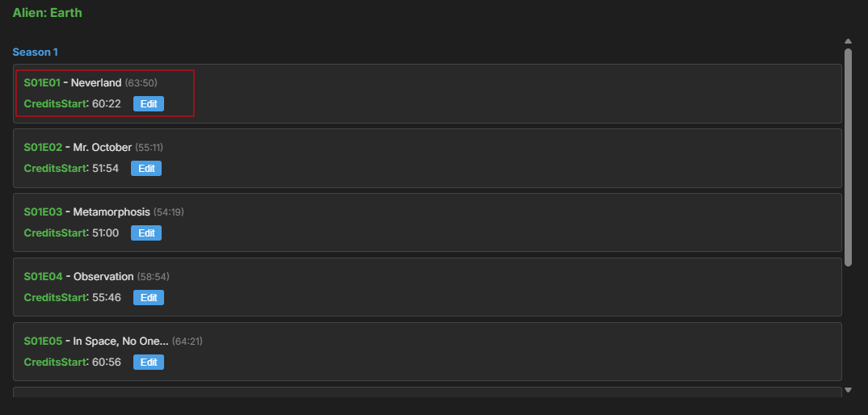Select the S01E02 episode code label
The height and width of the screenshot is (415, 868).
coord(42,148)
